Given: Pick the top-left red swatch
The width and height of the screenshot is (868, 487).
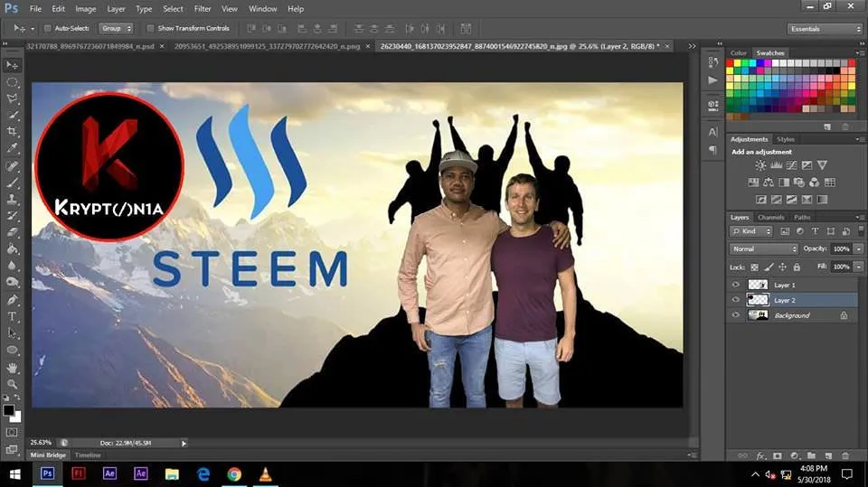Looking at the screenshot, I should pyautogui.click(x=730, y=63).
